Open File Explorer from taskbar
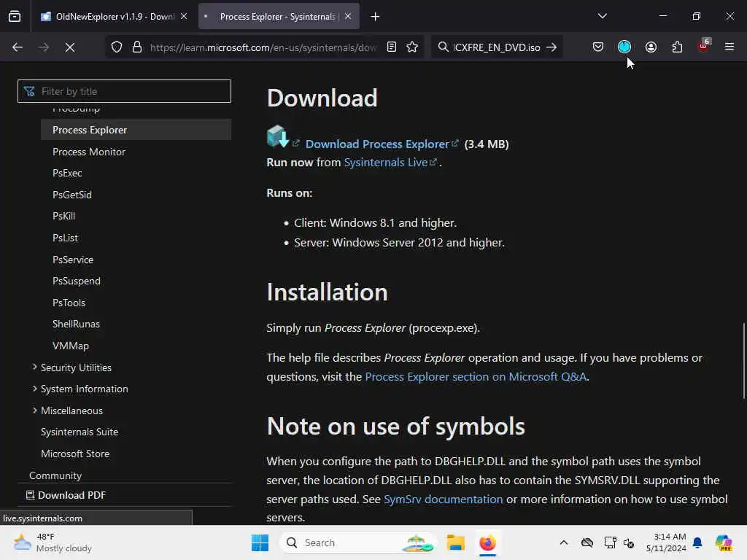Screen dimensions: 747x560 455,542
